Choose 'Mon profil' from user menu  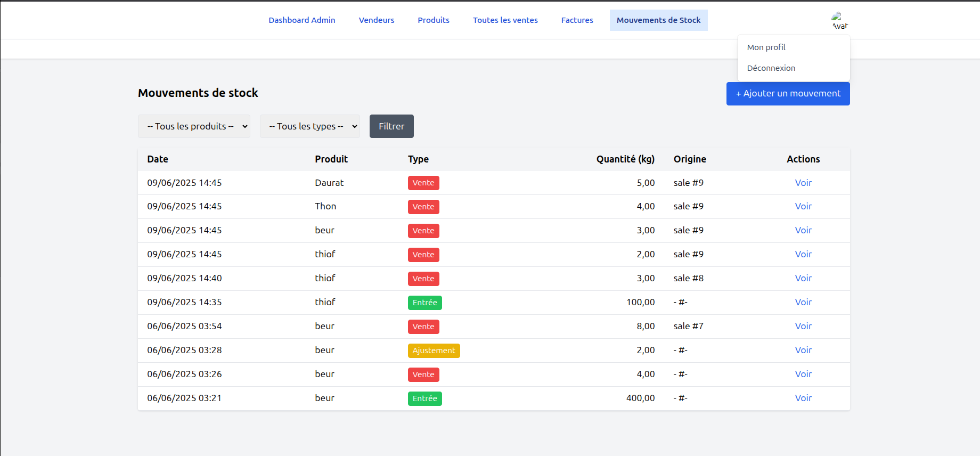[766, 47]
